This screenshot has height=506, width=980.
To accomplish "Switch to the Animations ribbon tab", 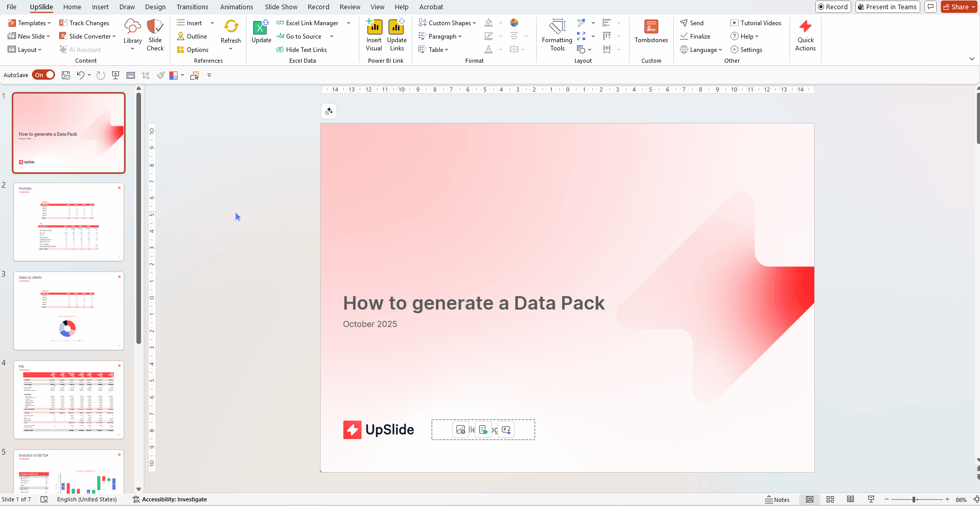I will [x=236, y=7].
